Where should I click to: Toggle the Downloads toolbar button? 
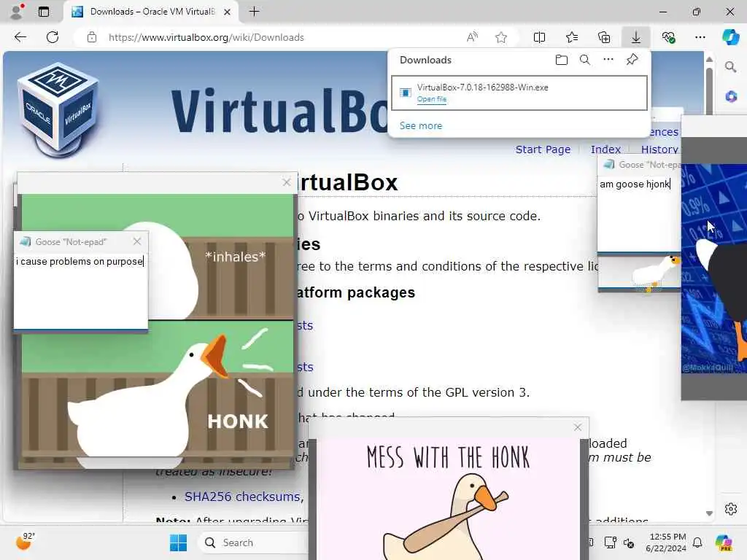pyautogui.click(x=636, y=37)
